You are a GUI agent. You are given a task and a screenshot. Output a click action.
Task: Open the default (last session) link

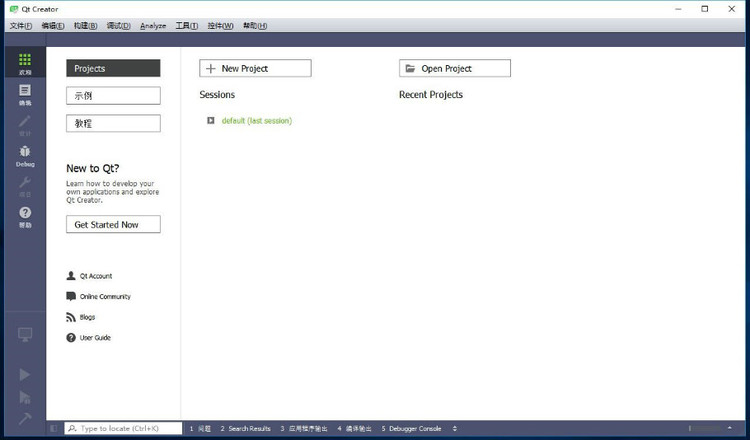click(257, 121)
